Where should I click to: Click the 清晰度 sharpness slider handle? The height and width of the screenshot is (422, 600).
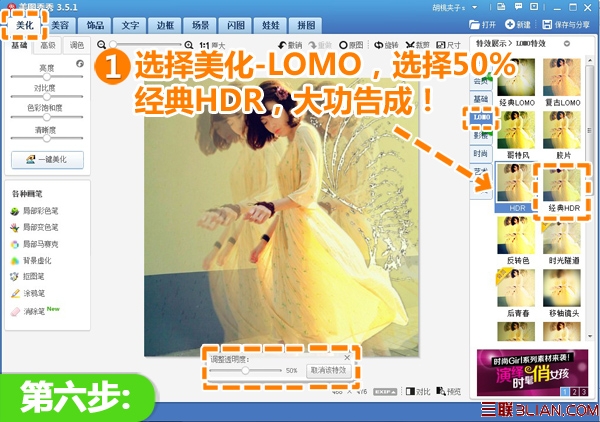[47, 138]
